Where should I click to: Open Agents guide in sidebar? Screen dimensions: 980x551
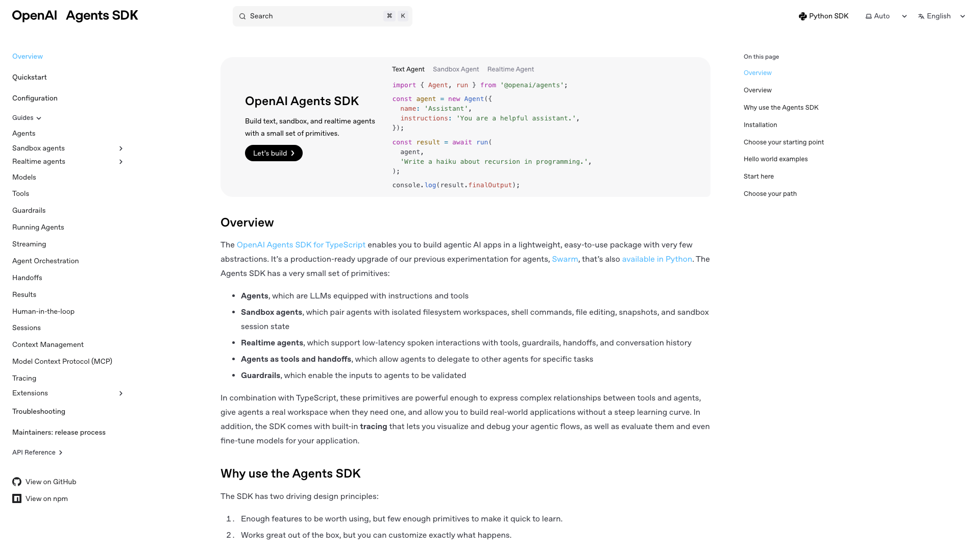pos(24,133)
